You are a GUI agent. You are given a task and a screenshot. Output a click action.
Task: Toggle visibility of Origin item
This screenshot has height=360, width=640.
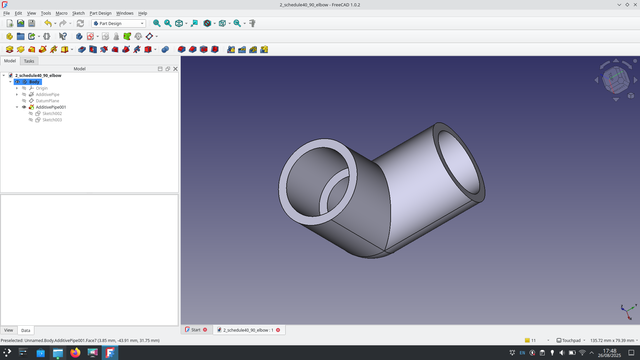pyautogui.click(x=24, y=88)
